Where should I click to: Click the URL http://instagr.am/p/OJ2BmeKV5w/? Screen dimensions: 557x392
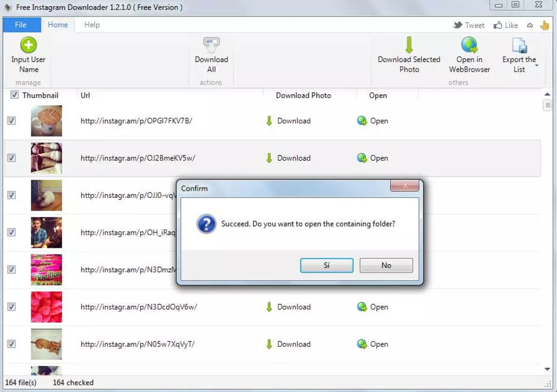coord(138,158)
